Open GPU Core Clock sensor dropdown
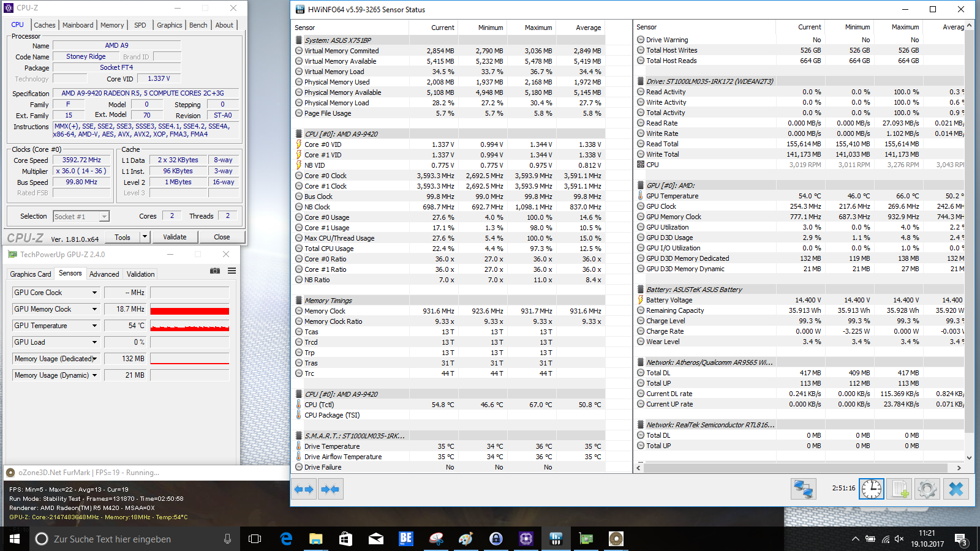Screen dimensions: 980x551 click(94, 293)
